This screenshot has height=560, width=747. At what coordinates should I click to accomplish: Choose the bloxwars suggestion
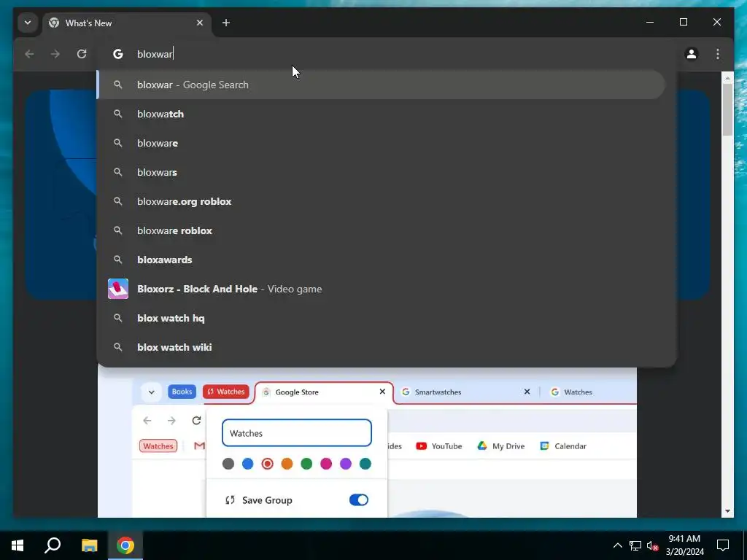pos(381,172)
